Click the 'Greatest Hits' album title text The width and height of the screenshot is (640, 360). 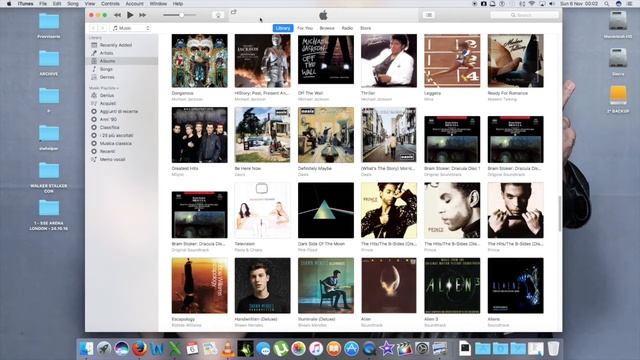[x=185, y=168]
